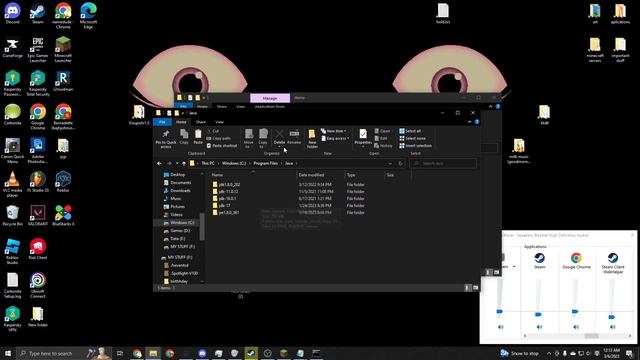The width and height of the screenshot is (640, 360).
Task: Click the Refresh button beside address bar
Action: coord(400,163)
